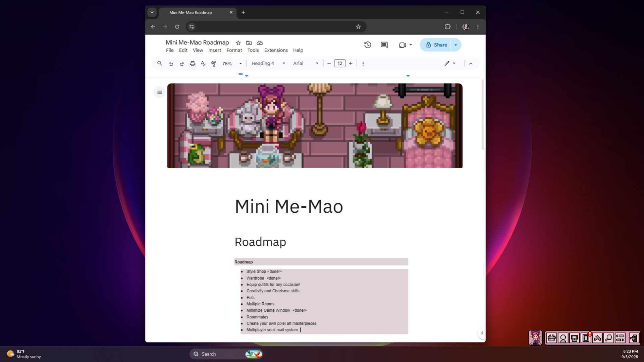
Task: Open the File menu
Action: click(x=170, y=50)
